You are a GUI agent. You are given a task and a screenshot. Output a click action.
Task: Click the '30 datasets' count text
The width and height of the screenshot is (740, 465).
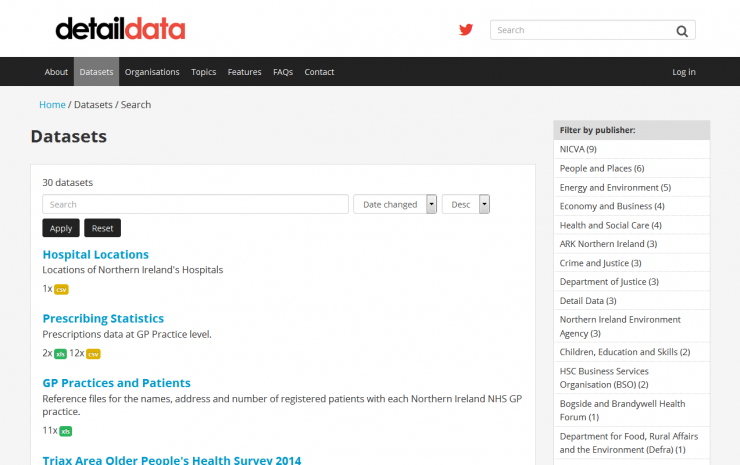tap(67, 183)
